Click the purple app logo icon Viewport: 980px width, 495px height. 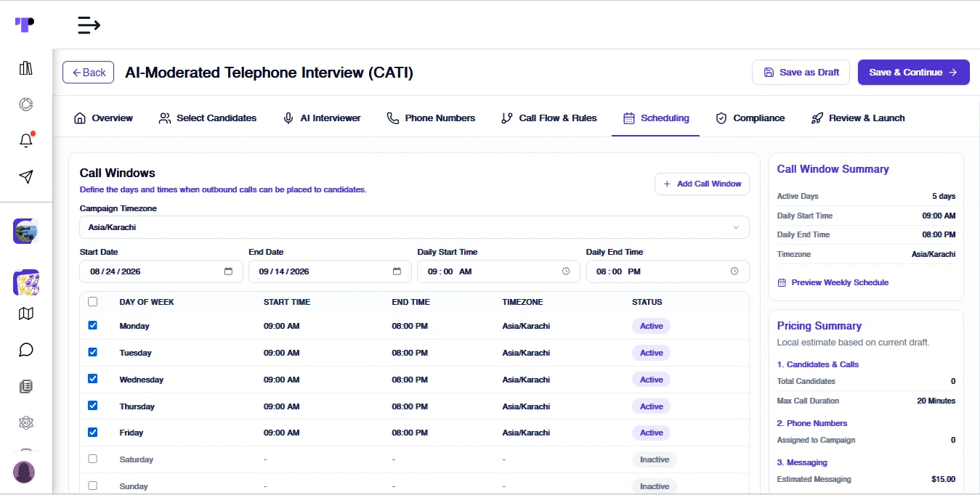(x=25, y=25)
